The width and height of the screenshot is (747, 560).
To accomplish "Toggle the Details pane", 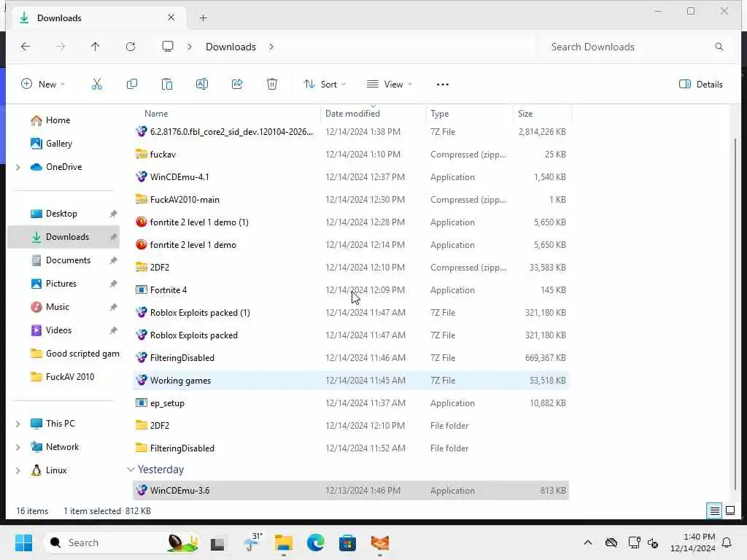I will [x=701, y=85].
